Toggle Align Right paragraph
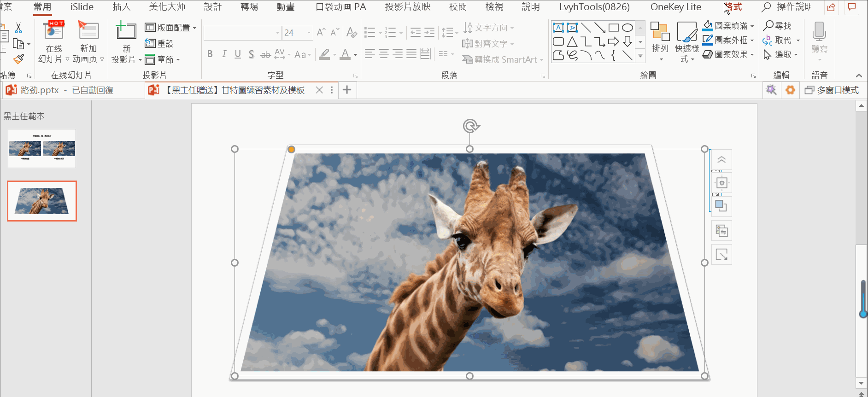This screenshot has width=868, height=397. [x=398, y=54]
